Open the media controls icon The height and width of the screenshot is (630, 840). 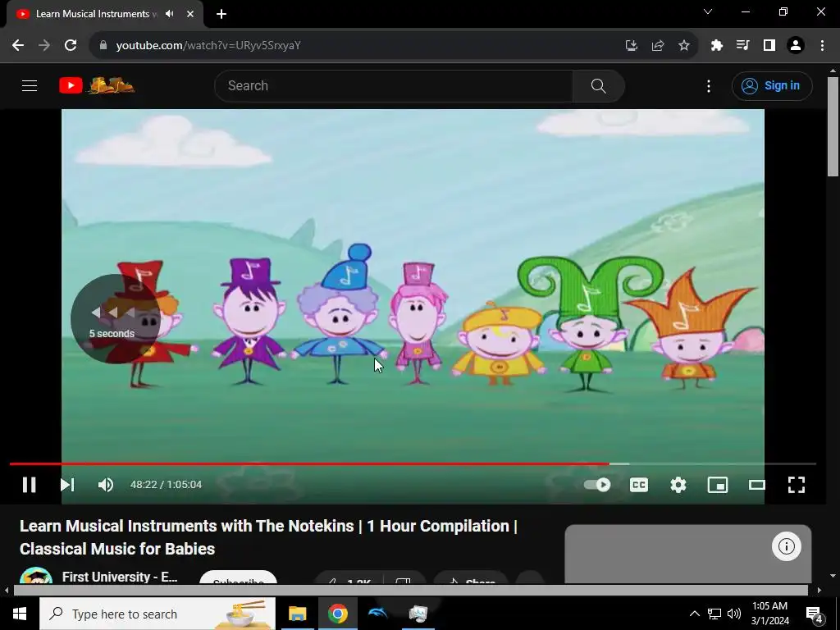[x=743, y=46]
